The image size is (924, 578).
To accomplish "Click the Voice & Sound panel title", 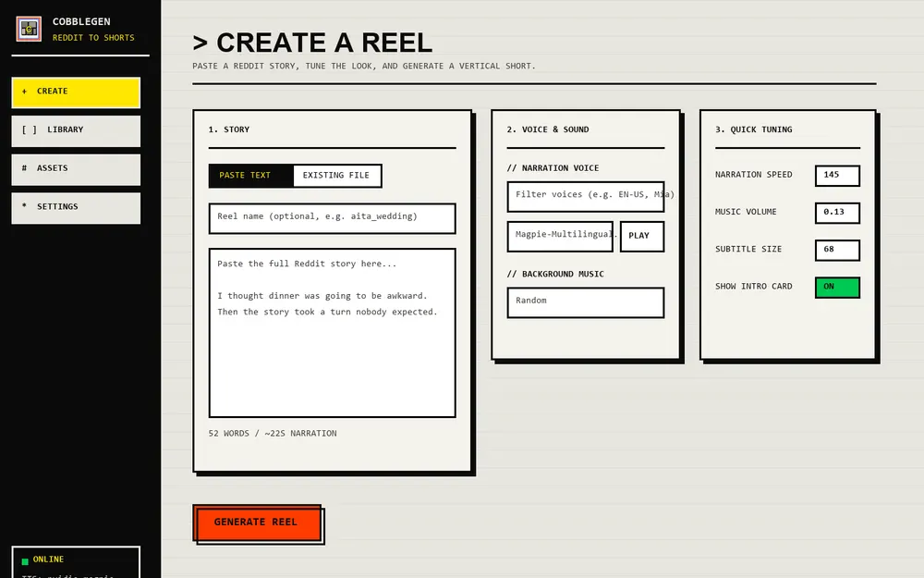I will click(x=547, y=129).
